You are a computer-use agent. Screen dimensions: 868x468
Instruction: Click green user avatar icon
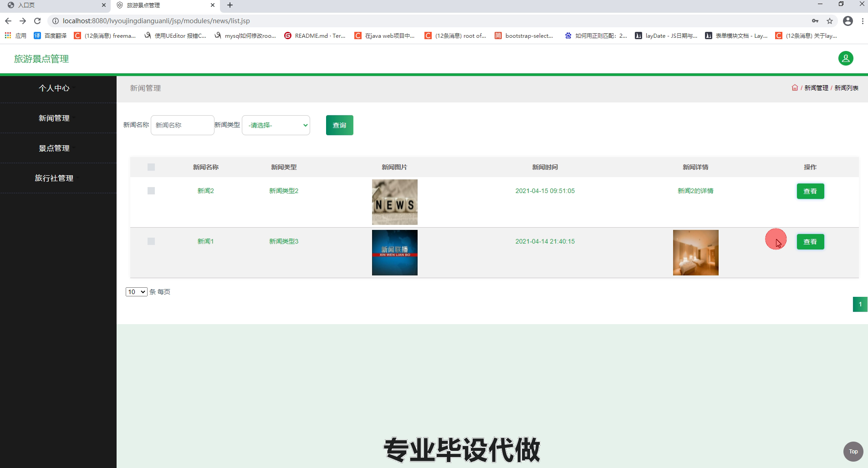click(x=846, y=58)
